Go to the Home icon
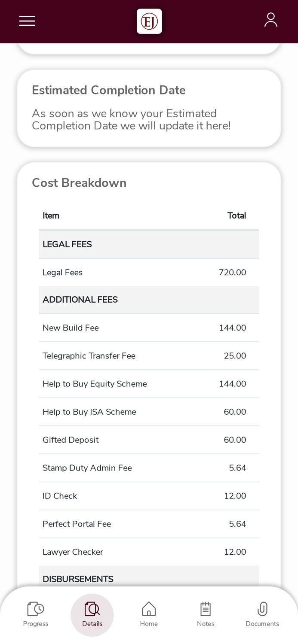This screenshot has width=298, height=644. 149,609
